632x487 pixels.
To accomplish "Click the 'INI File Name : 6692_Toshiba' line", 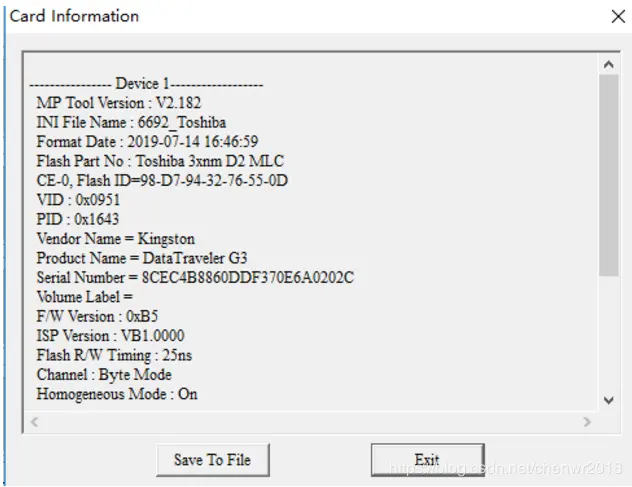I will pos(131,123).
